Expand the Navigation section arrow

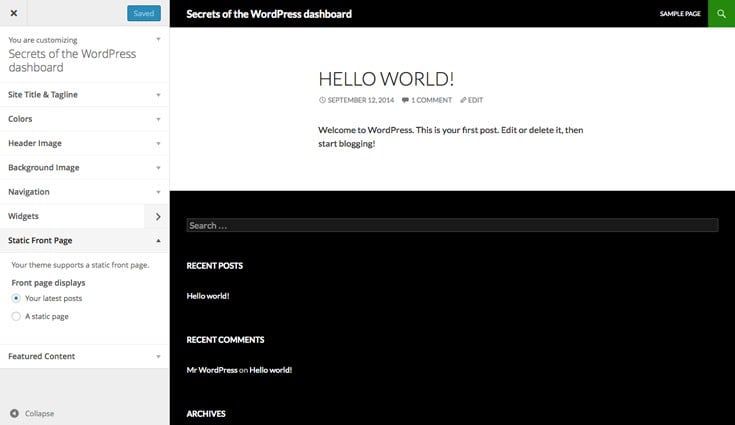[158, 192]
